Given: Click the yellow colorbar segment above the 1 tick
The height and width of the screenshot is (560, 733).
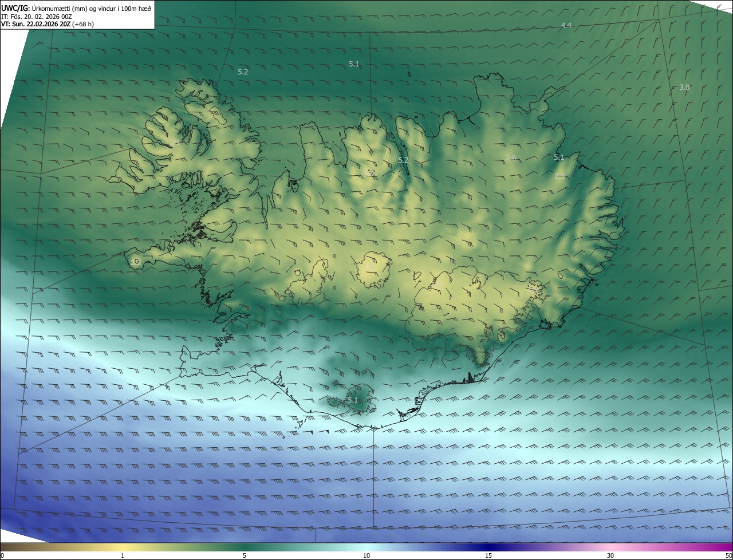Looking at the screenshot, I should 123,547.
